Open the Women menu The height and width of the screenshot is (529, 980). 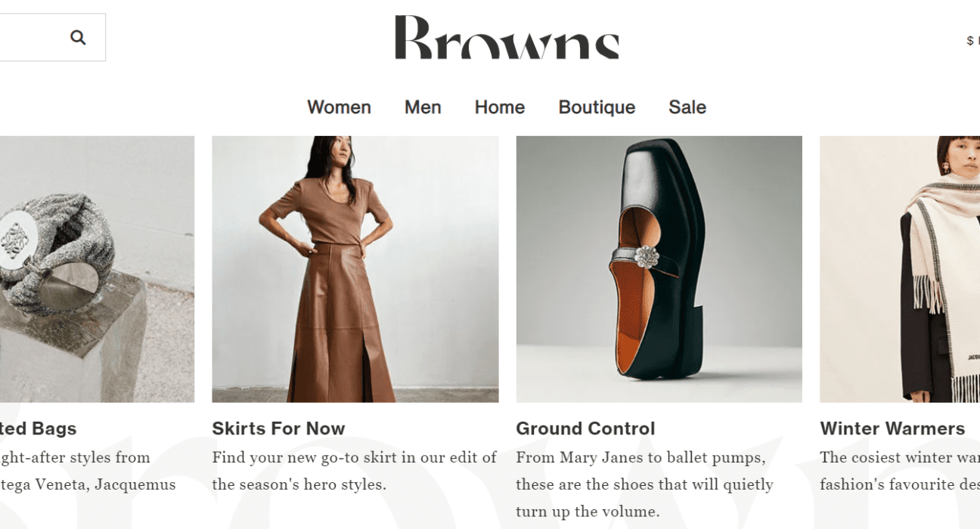coord(339,107)
